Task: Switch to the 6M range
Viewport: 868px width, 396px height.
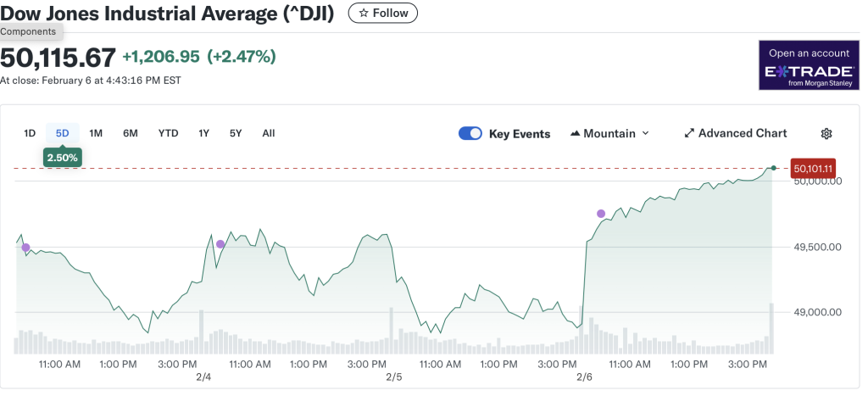Action: (x=130, y=133)
